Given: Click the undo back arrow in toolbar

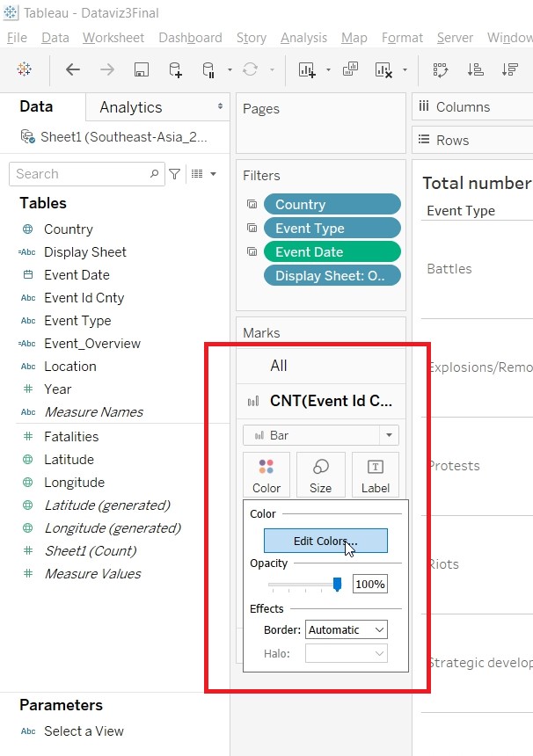Looking at the screenshot, I should [x=73, y=70].
